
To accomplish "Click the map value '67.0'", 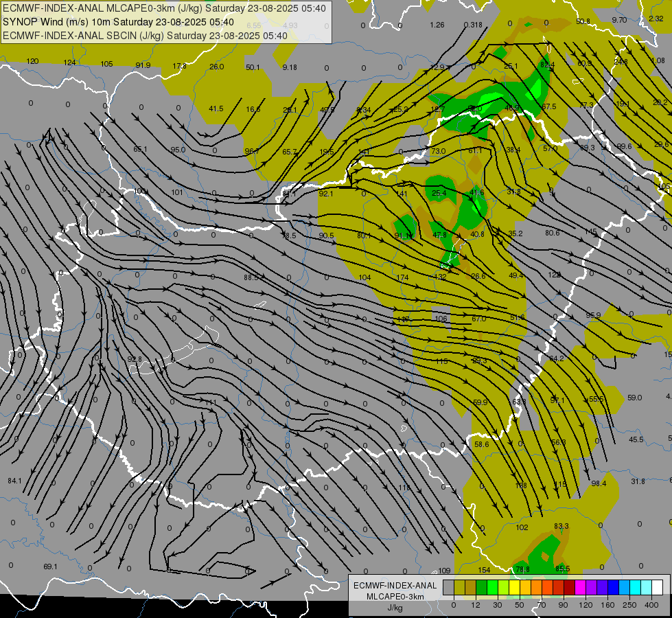I will pyautogui.click(x=478, y=319).
